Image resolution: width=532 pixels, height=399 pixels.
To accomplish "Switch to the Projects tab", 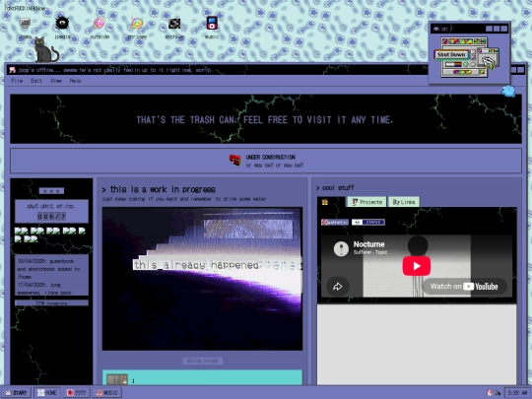I will click(x=366, y=202).
